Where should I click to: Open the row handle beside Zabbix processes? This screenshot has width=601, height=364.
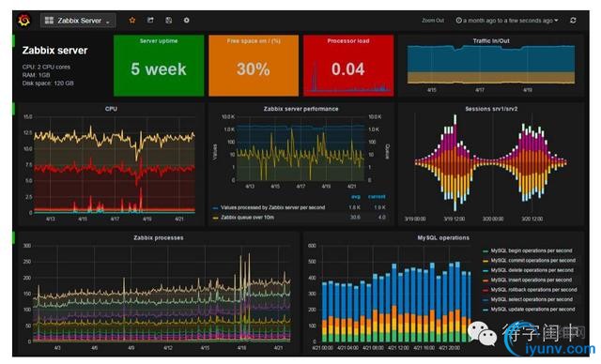[14, 237]
